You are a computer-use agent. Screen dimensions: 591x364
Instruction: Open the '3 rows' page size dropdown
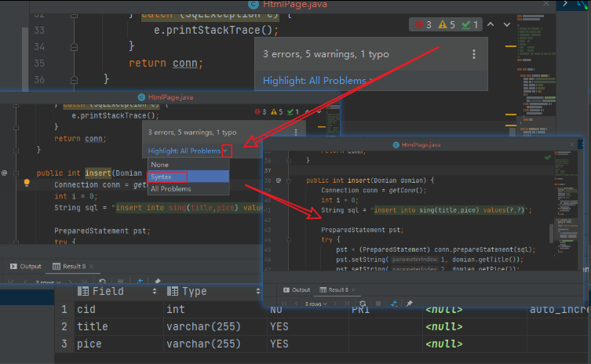click(x=316, y=304)
